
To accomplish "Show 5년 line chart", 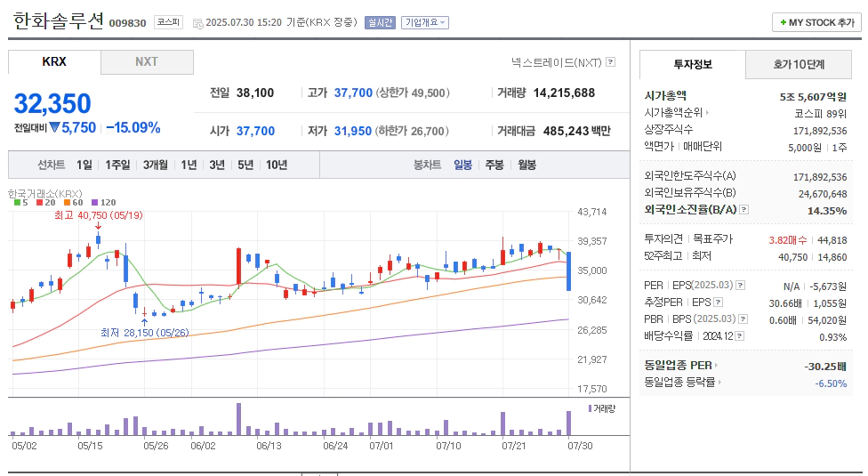I will [245, 165].
